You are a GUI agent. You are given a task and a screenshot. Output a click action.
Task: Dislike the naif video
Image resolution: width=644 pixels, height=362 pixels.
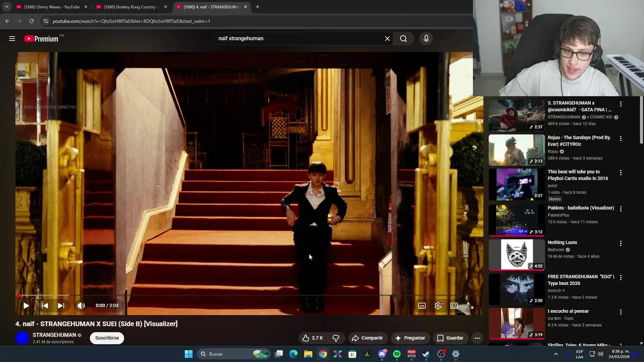click(336, 338)
